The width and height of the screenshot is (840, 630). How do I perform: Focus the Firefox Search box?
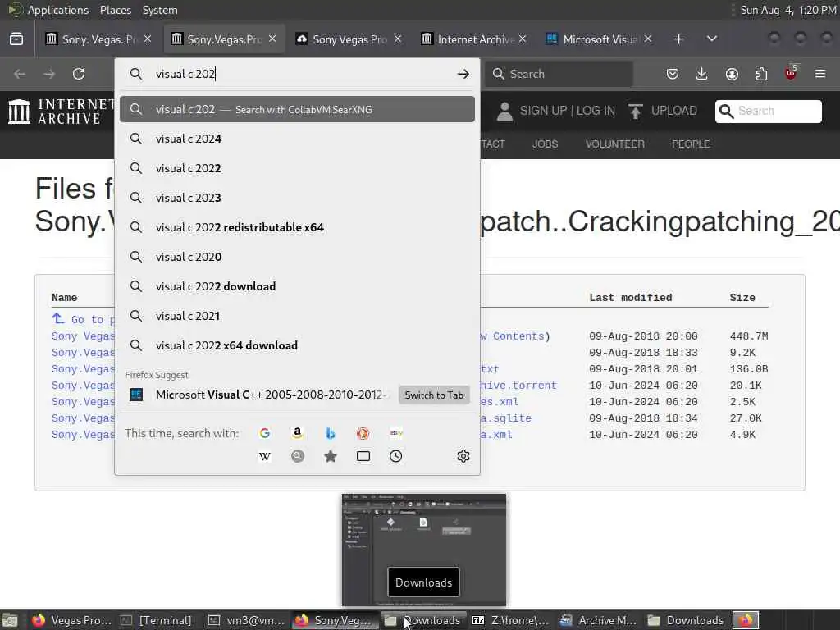pyautogui.click(x=559, y=74)
